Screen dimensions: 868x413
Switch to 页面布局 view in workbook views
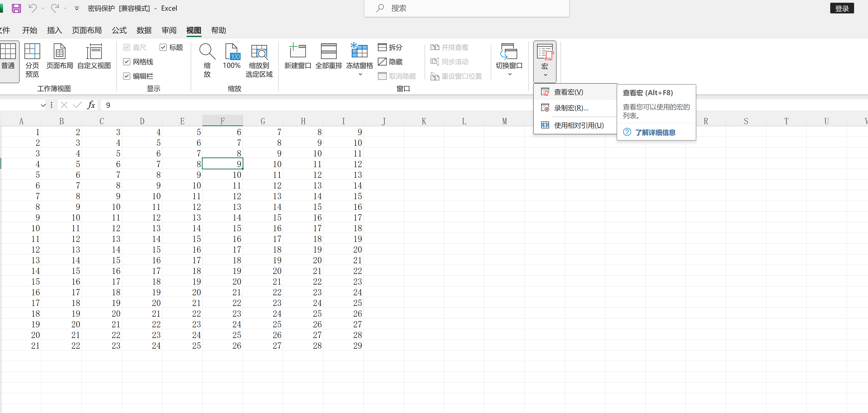point(60,57)
